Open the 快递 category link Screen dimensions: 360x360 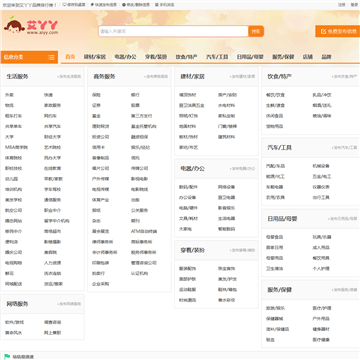pyautogui.click(x=49, y=95)
